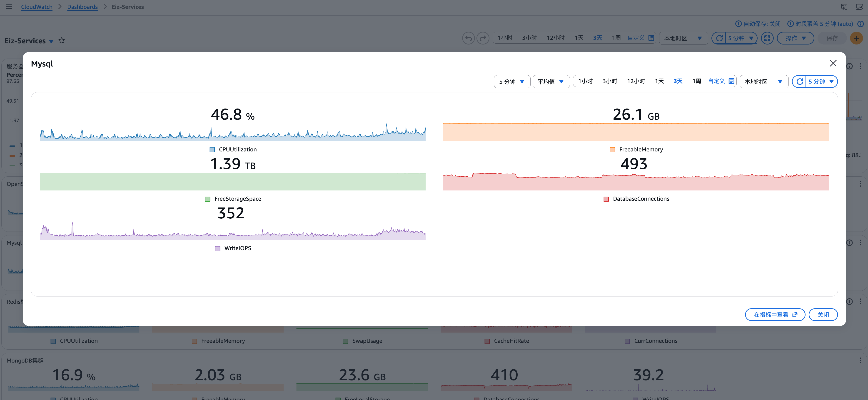Screen dimensions: 868x400
Task: Select 3小时 time range in modal
Action: coord(610,81)
